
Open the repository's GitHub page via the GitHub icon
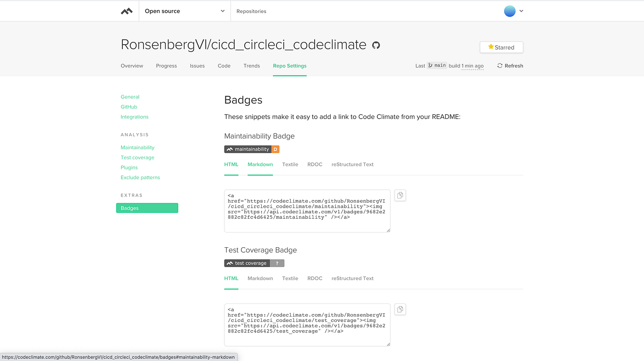click(x=376, y=45)
